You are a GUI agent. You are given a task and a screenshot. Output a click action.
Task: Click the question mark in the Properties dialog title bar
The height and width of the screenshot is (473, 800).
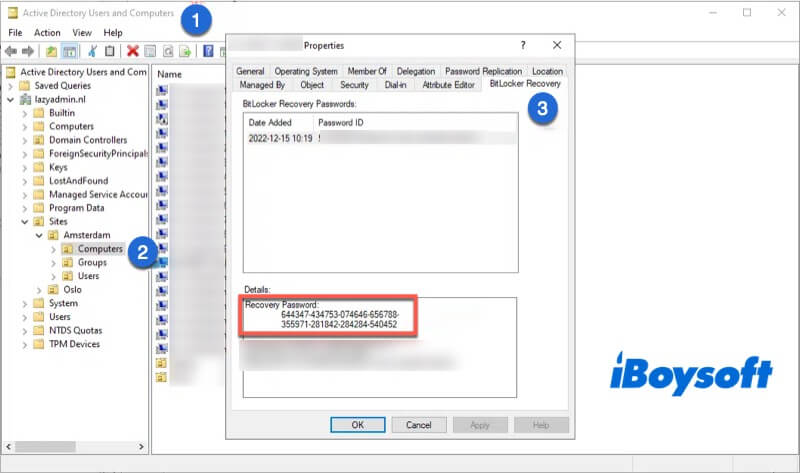click(x=523, y=45)
